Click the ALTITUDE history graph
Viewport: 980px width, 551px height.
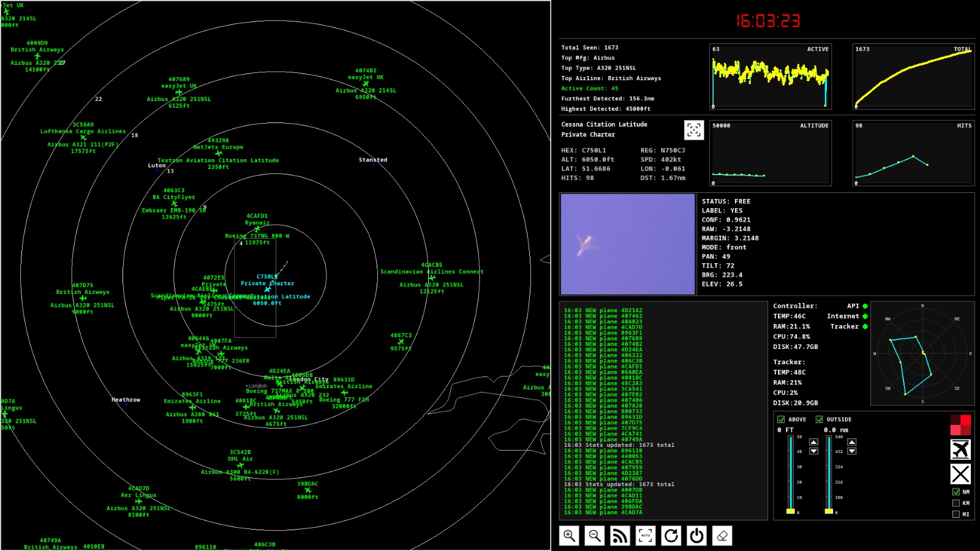pos(771,153)
